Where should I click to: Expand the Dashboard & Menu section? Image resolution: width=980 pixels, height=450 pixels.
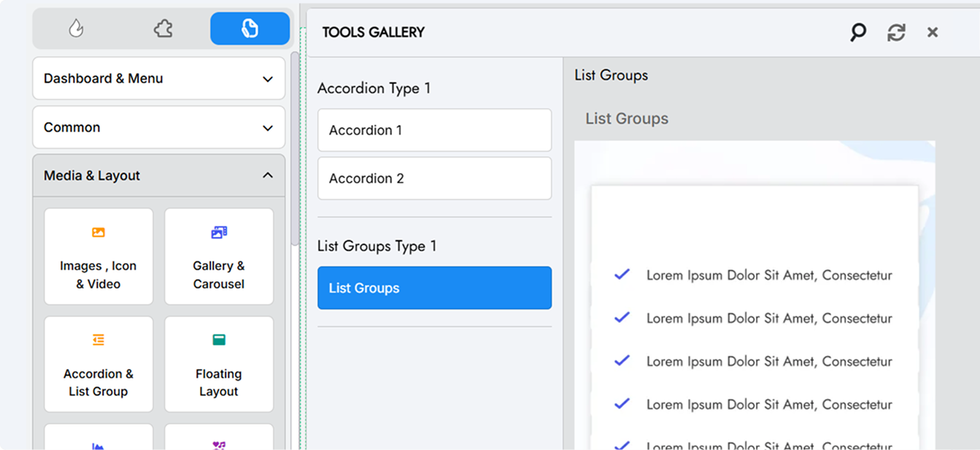(x=159, y=78)
